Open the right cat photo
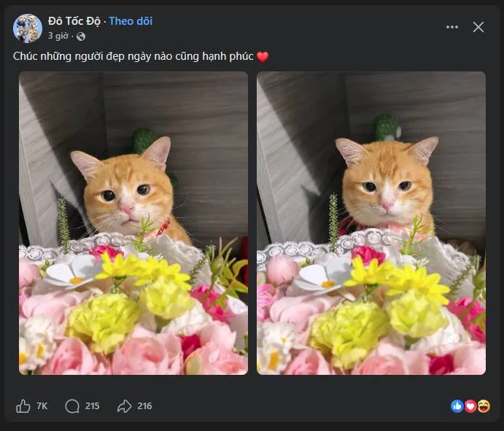504x431 pixels. (x=371, y=223)
